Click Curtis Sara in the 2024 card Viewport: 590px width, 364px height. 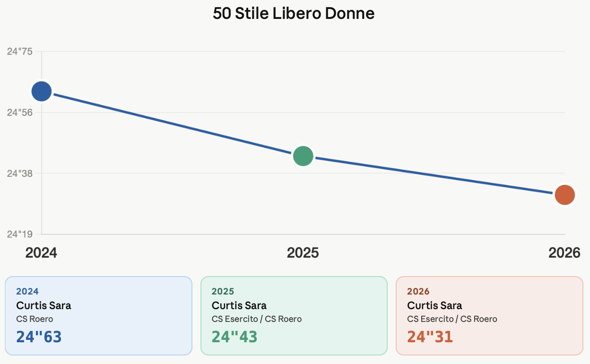pyautogui.click(x=43, y=305)
